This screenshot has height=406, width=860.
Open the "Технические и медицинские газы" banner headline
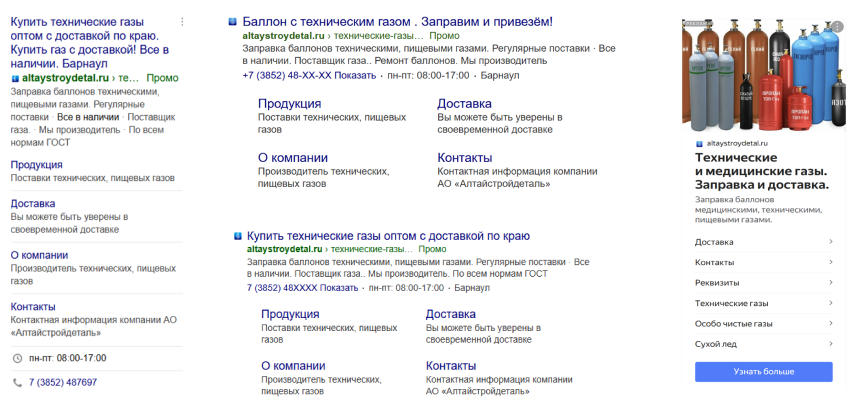(760, 171)
